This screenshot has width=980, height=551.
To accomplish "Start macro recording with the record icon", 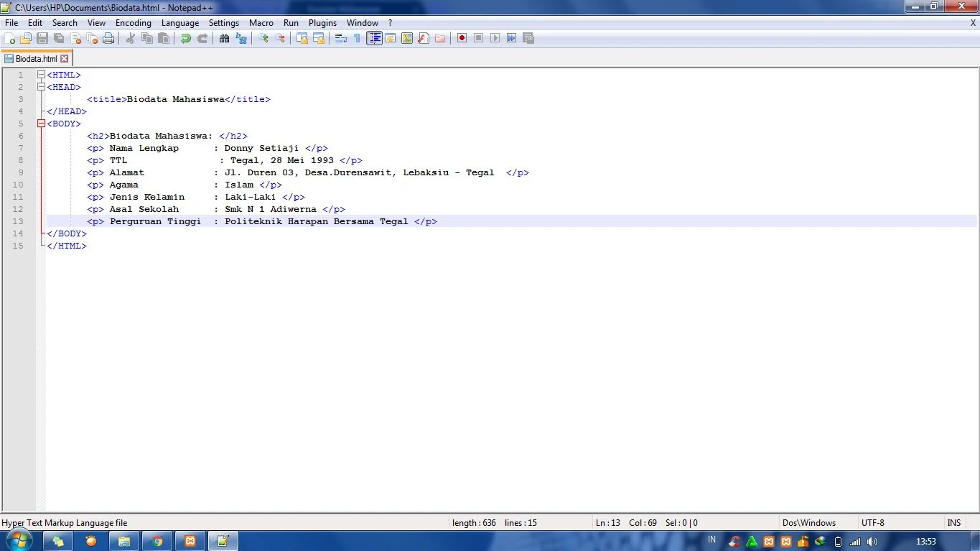I will [x=460, y=37].
